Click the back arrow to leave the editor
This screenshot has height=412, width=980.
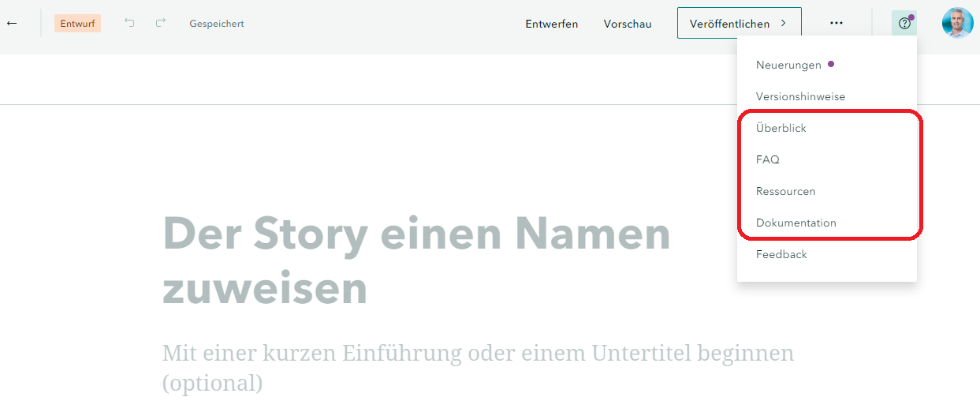point(12,24)
